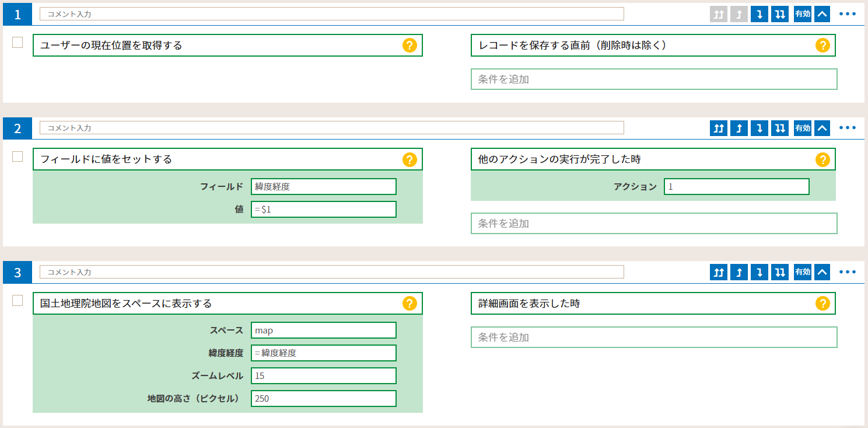
Task: Collapse action 1 with chevron
Action: click(x=822, y=15)
